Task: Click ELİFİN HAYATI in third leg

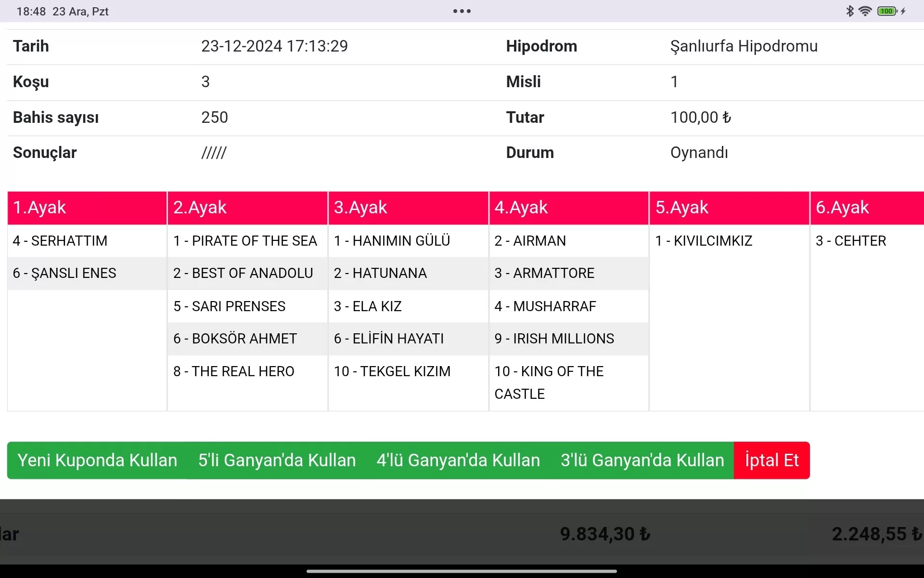Action: point(389,339)
